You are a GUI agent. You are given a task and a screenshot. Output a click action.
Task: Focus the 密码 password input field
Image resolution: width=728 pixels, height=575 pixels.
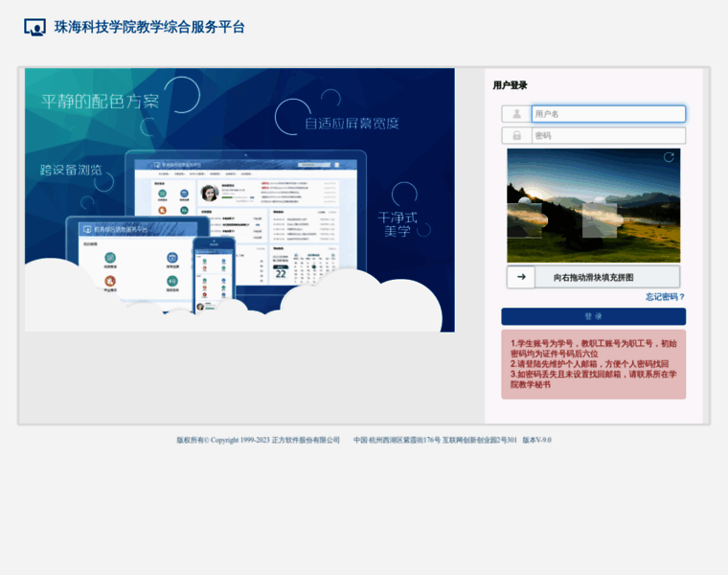click(608, 136)
